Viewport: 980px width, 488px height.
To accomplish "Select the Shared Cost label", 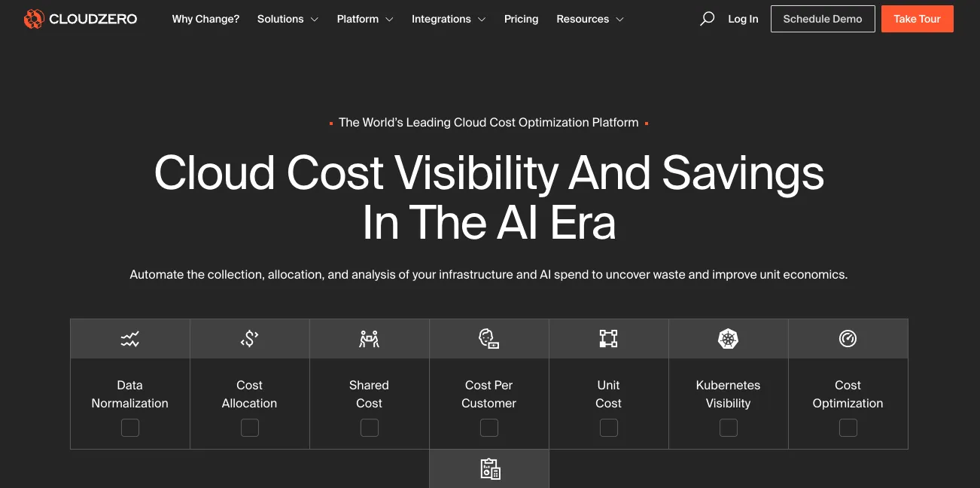I will [x=369, y=394].
